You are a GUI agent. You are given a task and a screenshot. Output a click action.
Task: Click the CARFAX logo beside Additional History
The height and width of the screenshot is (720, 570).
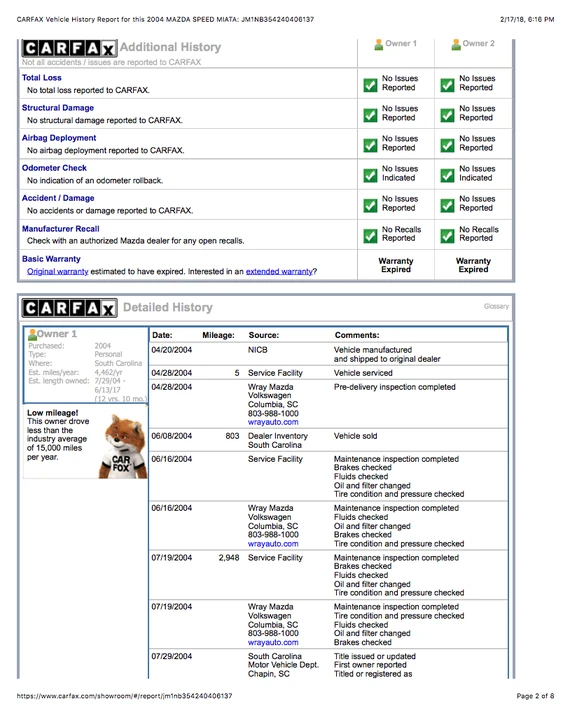tap(69, 48)
